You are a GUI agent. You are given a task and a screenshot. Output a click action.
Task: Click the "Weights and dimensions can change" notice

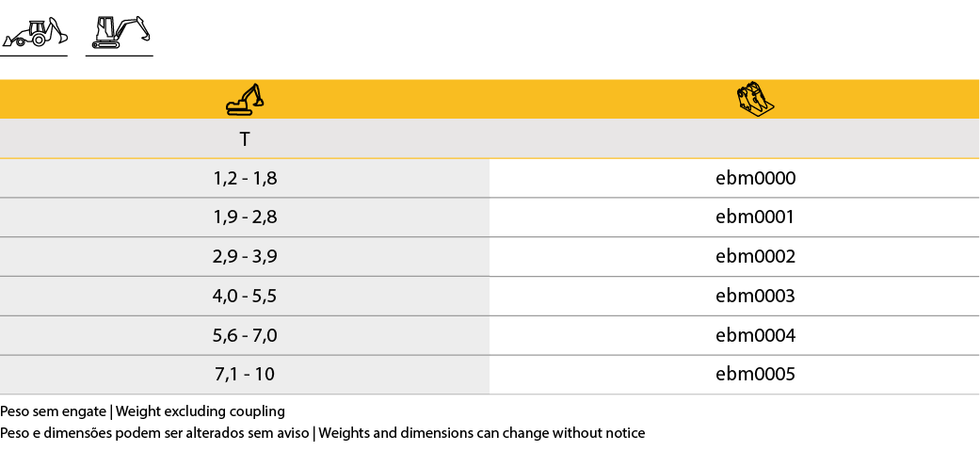(x=482, y=433)
